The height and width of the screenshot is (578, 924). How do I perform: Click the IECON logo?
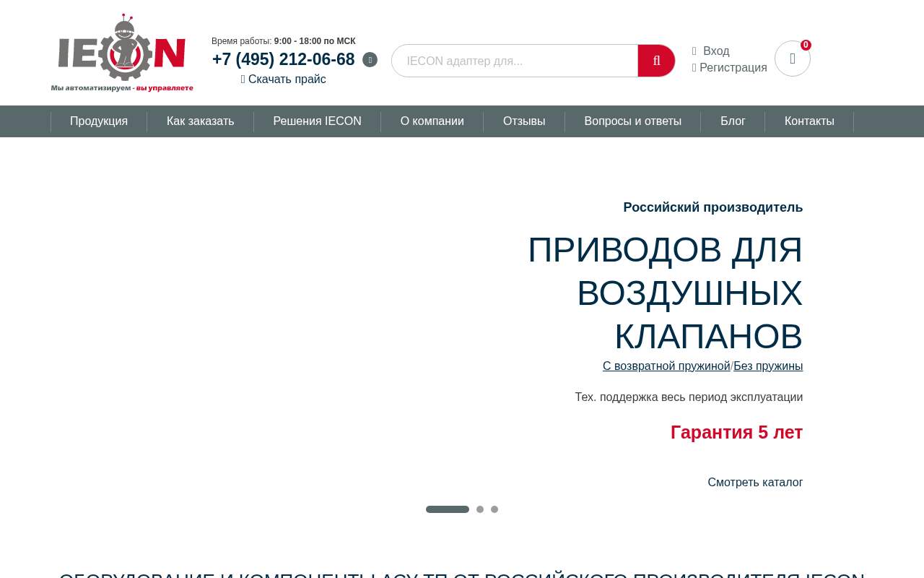(122, 53)
